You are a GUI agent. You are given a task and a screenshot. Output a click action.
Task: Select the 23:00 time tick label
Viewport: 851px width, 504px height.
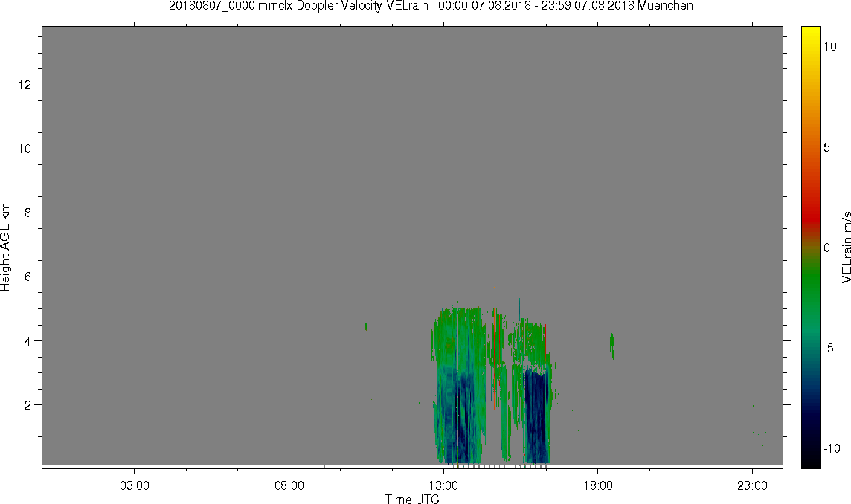point(752,485)
